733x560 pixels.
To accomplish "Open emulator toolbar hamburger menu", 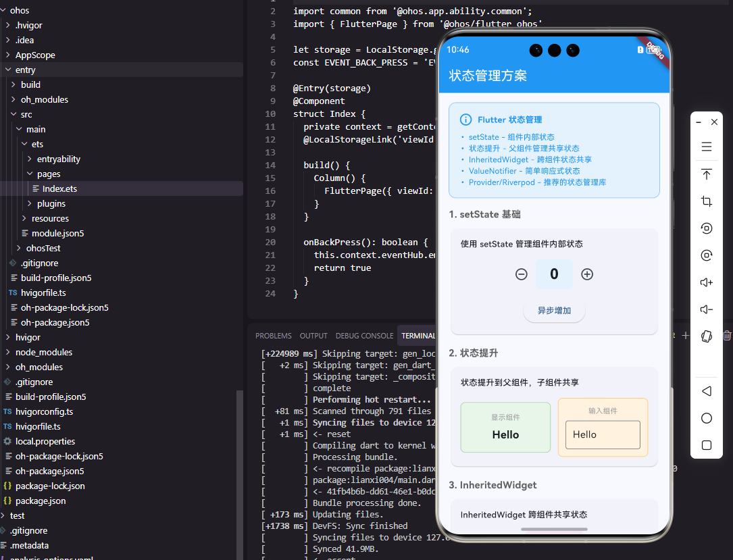I will pos(707,147).
